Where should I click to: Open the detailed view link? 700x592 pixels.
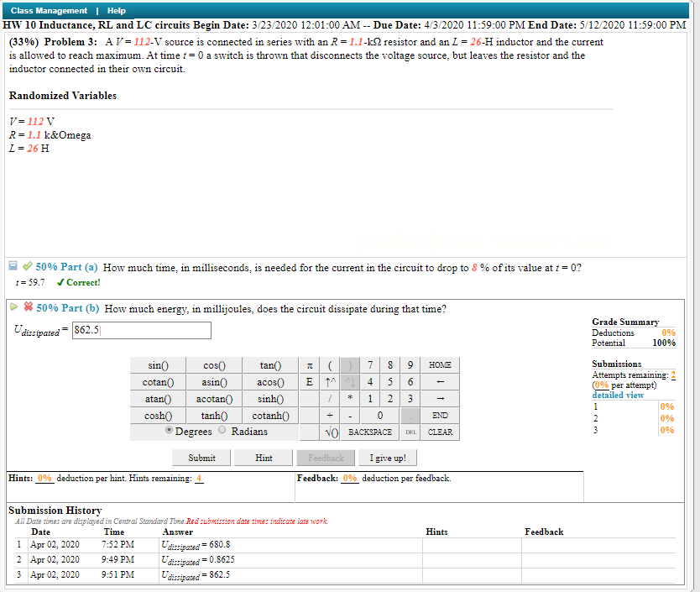(x=618, y=394)
